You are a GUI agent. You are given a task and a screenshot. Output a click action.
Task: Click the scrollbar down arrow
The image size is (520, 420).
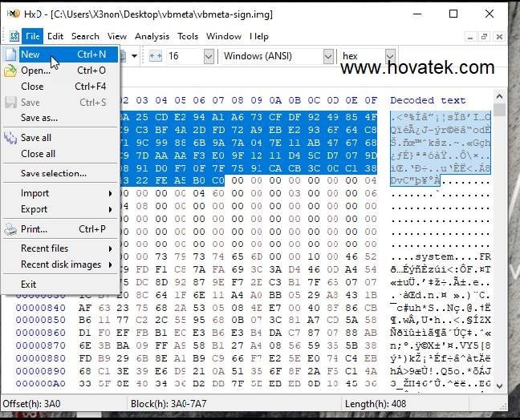coord(499,386)
